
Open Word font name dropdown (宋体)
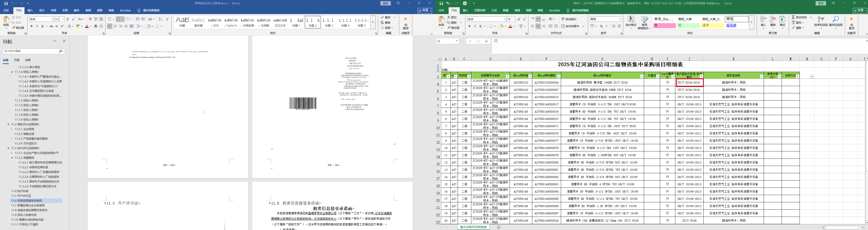(x=51, y=19)
